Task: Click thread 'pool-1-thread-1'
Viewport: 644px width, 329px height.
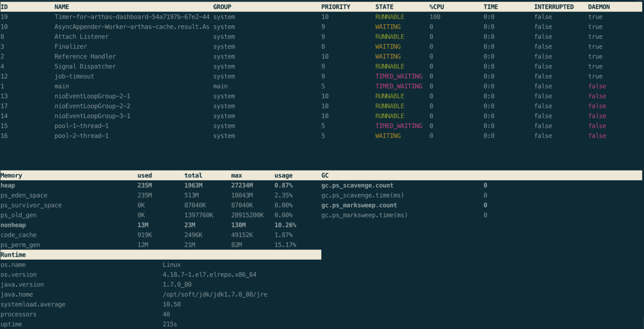Action: click(x=82, y=126)
